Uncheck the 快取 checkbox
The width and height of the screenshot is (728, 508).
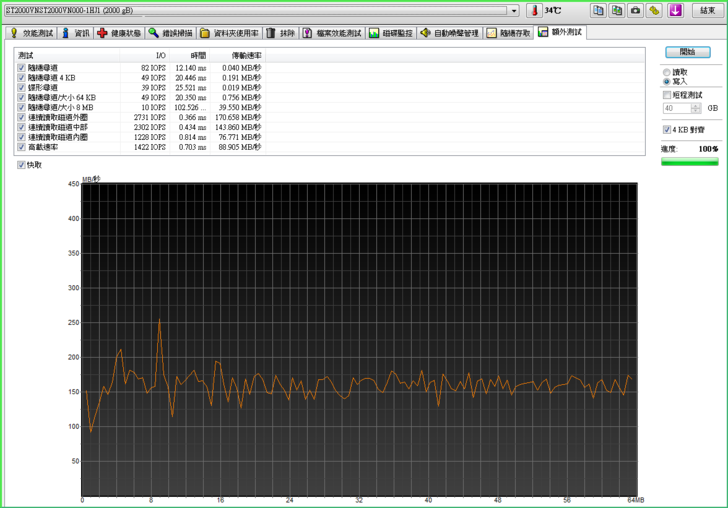(21, 165)
